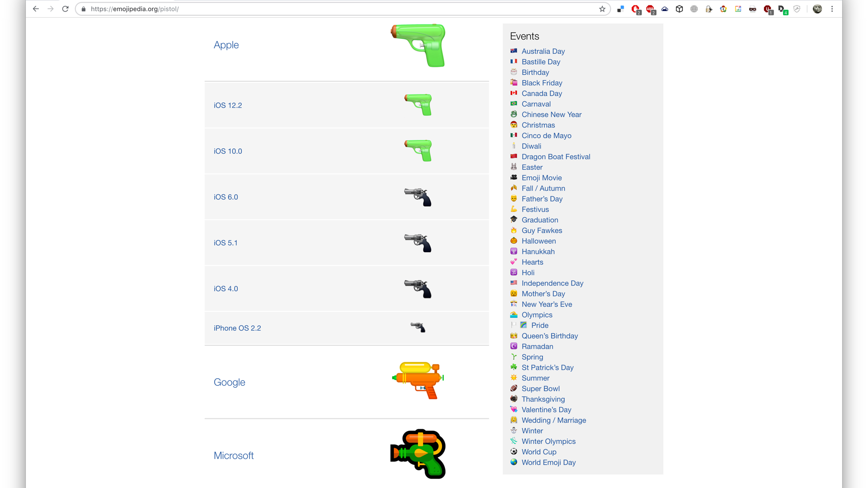This screenshot has height=488, width=868.
Task: Bookmark this page with the star icon
Action: (x=602, y=9)
